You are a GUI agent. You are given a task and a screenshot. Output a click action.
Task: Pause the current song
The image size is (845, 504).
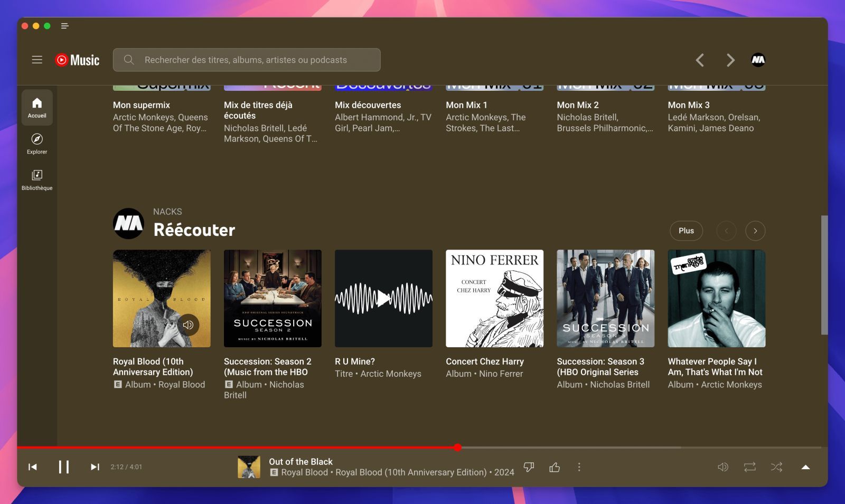(64, 467)
